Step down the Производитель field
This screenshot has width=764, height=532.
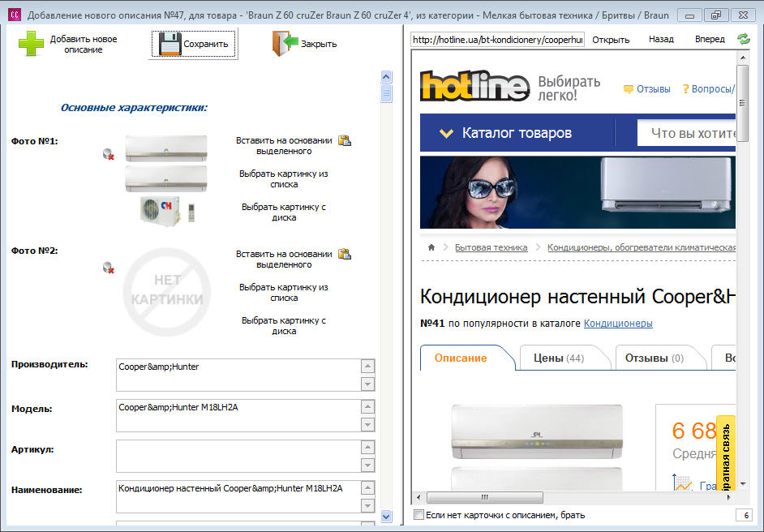(368, 384)
